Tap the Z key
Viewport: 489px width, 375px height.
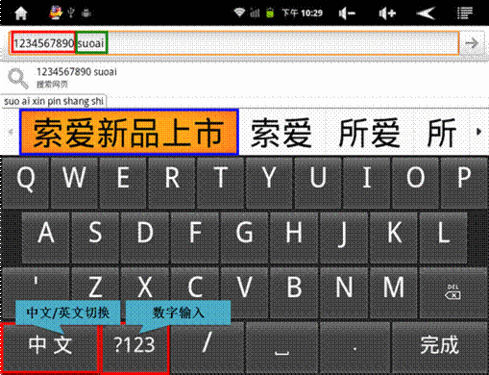[x=95, y=292]
